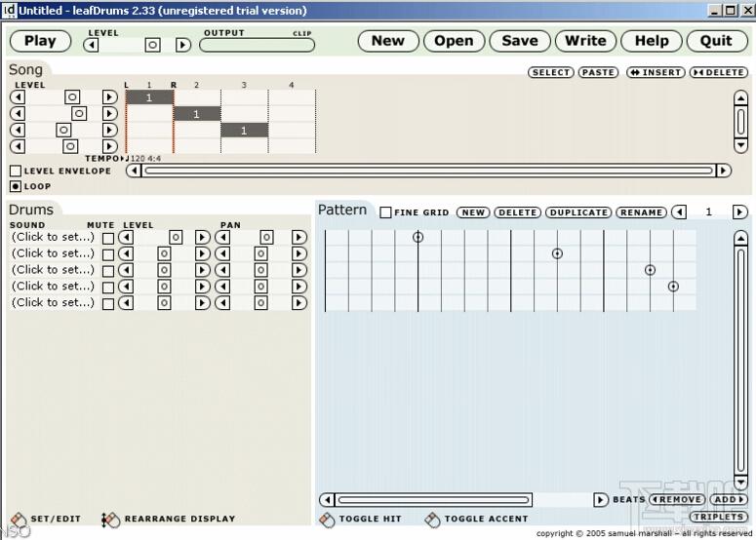The width and height of the screenshot is (756, 540).
Task: Create a new song with New
Action: (x=388, y=41)
